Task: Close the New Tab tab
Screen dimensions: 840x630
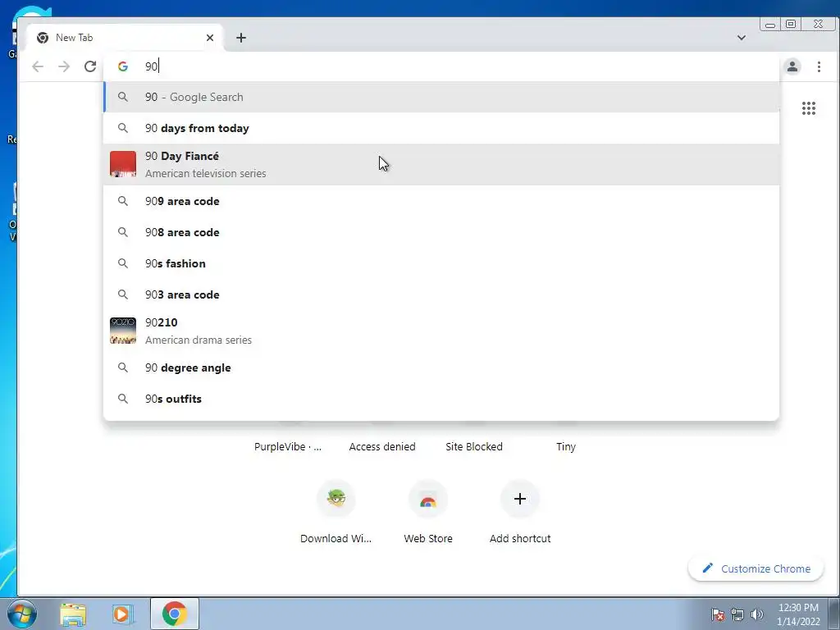Action: tap(210, 38)
